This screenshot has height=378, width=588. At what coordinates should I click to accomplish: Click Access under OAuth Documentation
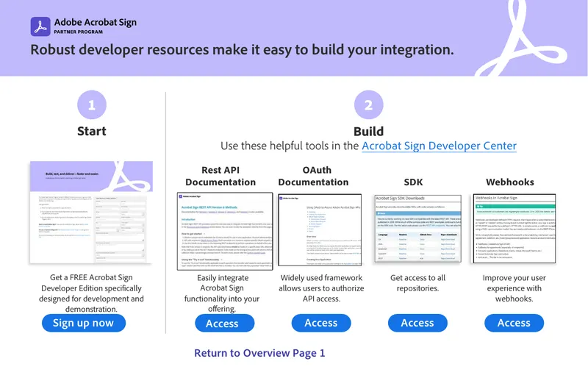pyautogui.click(x=321, y=323)
